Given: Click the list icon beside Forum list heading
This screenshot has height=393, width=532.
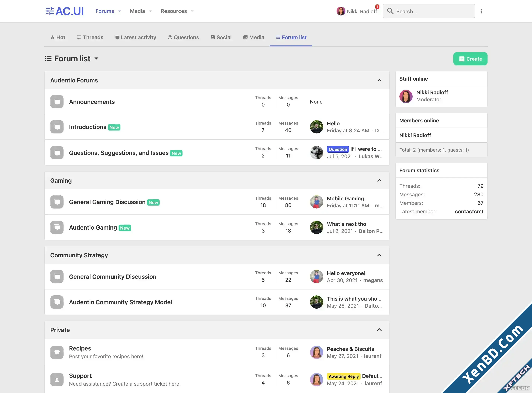Looking at the screenshot, I should point(48,59).
